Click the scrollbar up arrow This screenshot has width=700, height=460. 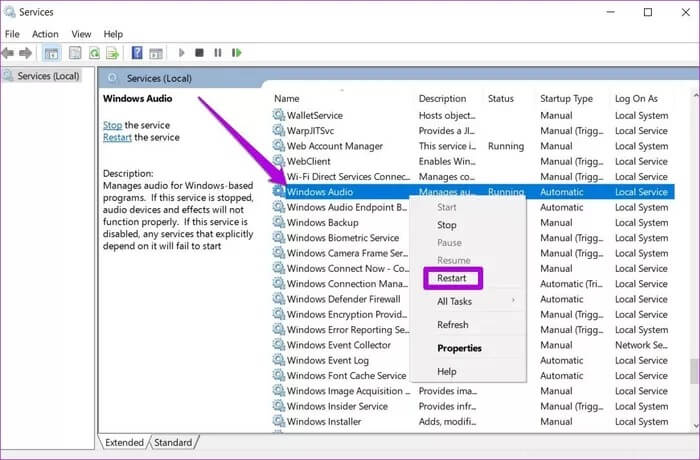click(x=695, y=95)
